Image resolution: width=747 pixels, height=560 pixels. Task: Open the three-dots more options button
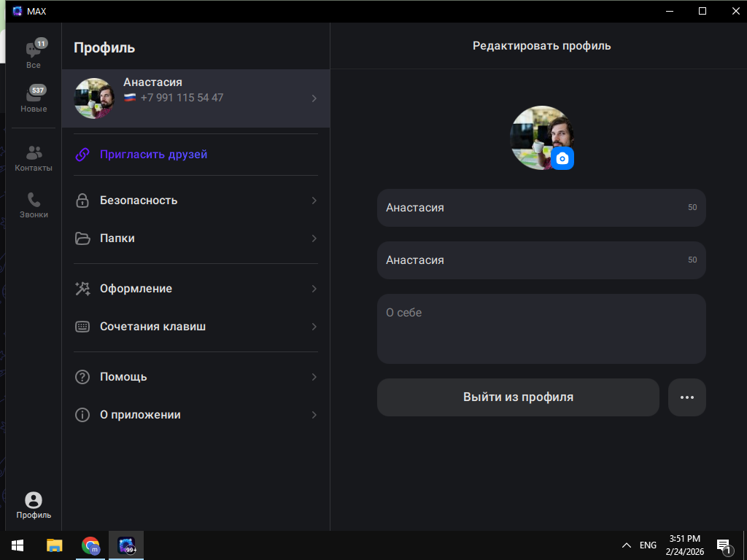tap(687, 397)
